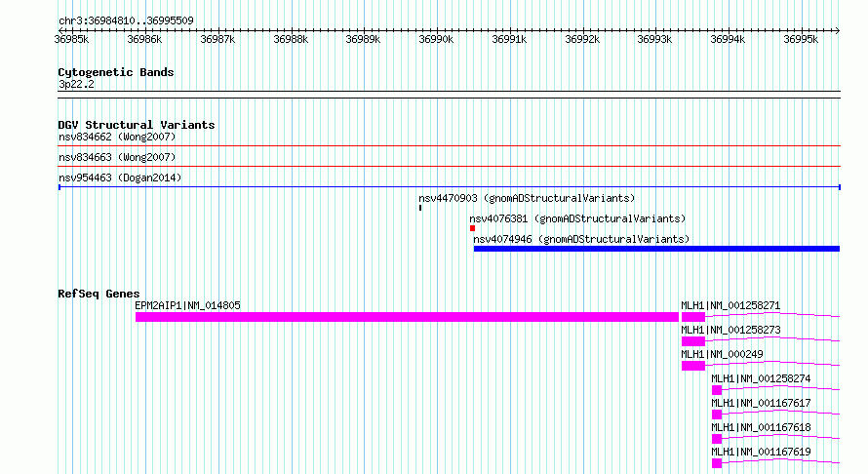The width and height of the screenshot is (868, 474).
Task: Click the thick blue nsv4074946 bar
Action: pyautogui.click(x=656, y=249)
